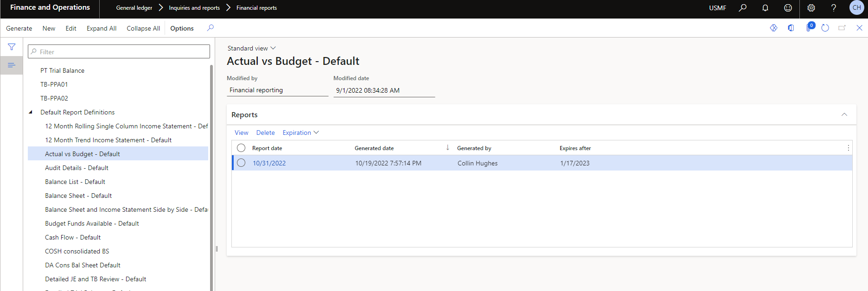The width and height of the screenshot is (868, 291).
Task: Open the Options menu tab
Action: click(x=182, y=28)
